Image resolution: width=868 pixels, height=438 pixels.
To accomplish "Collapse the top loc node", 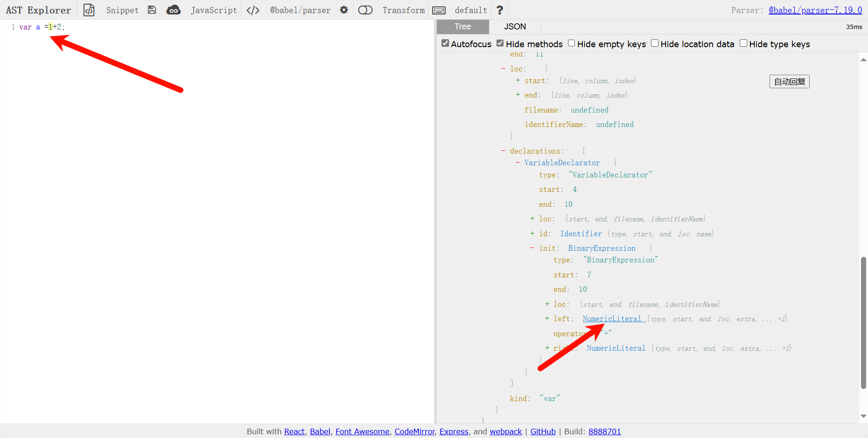I will click(x=503, y=69).
